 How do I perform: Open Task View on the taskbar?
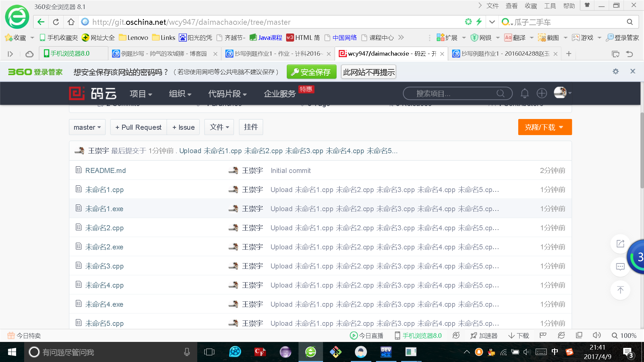(x=209, y=352)
